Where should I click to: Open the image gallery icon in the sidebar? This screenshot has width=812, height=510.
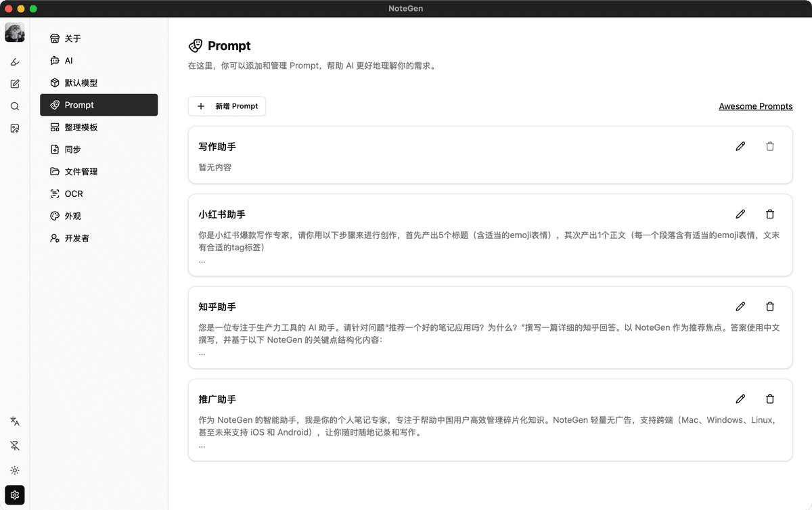15,129
